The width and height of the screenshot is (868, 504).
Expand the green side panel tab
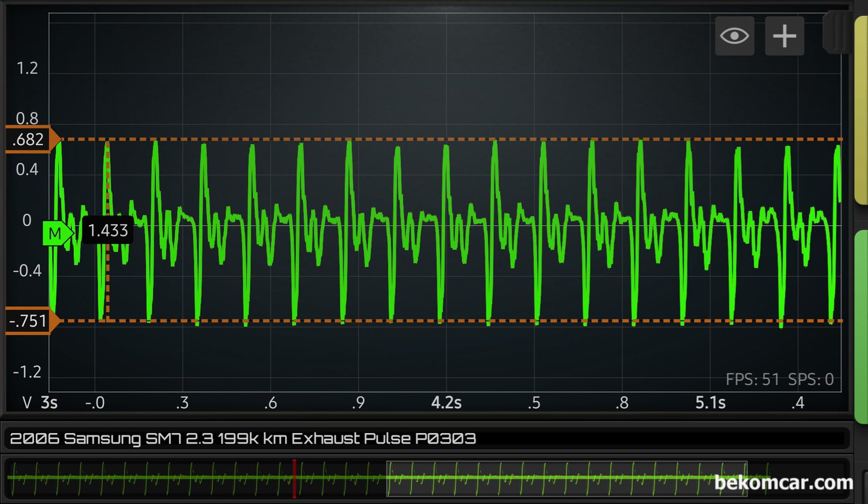[x=861, y=326]
